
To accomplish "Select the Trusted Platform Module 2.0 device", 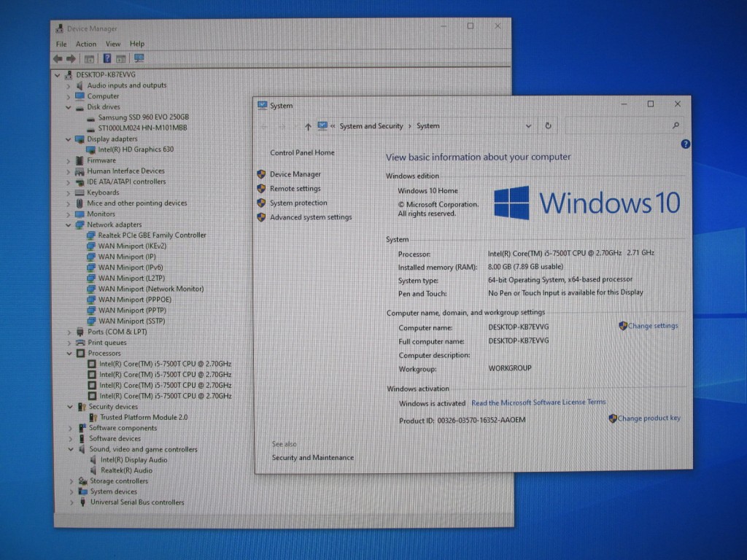I will click(x=143, y=417).
